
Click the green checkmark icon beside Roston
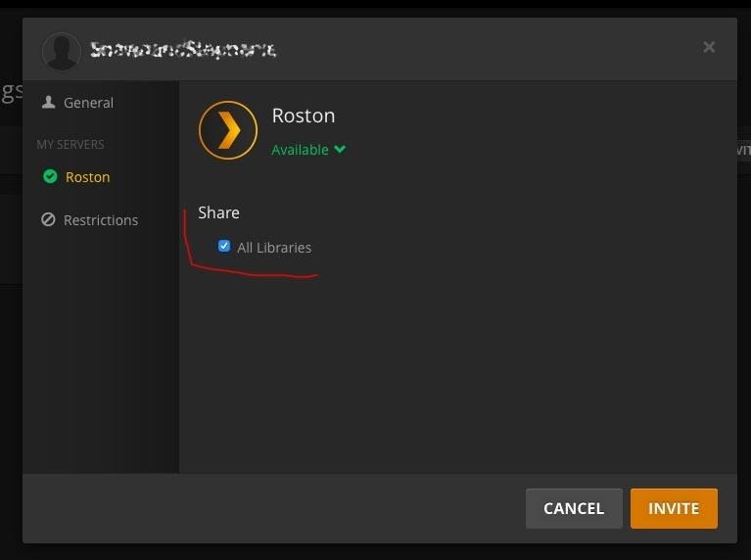click(50, 177)
